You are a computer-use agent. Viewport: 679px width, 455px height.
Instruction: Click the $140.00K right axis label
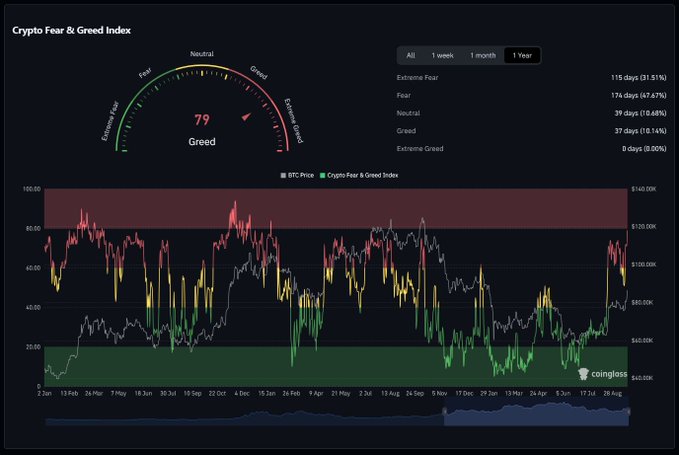click(x=644, y=189)
